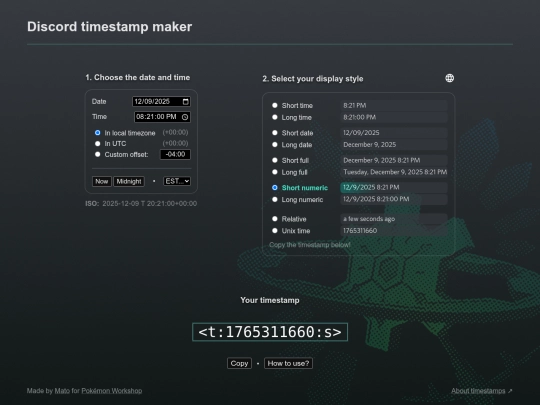Choose Long numeric display style
540x405 pixels.
(x=274, y=199)
